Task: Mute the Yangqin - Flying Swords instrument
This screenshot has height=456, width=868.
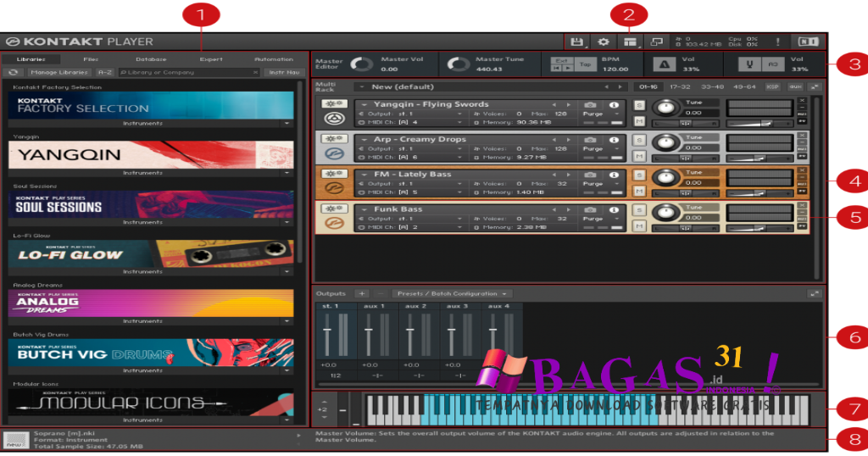Action: click(639, 120)
